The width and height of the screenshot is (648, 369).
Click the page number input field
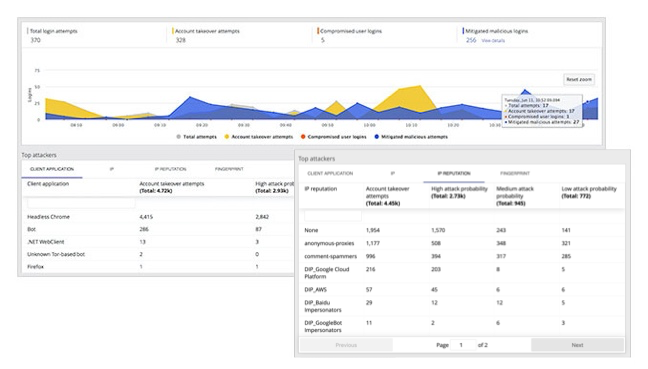tap(463, 345)
